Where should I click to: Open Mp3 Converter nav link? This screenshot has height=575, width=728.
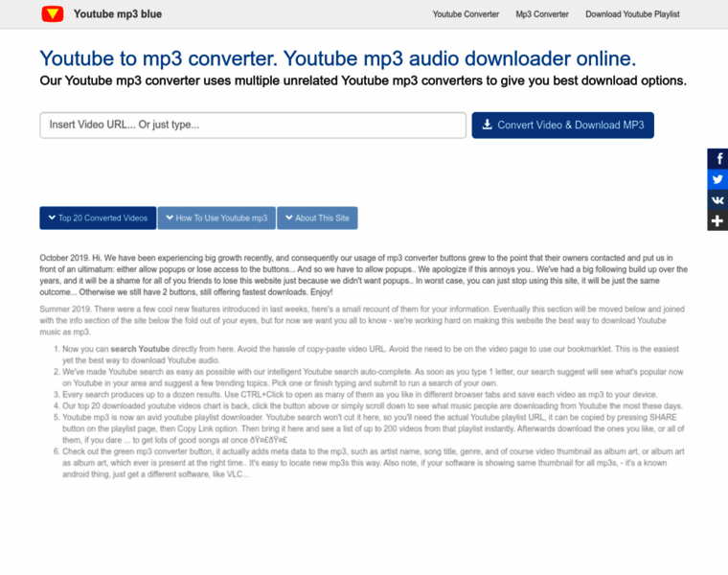pyautogui.click(x=542, y=14)
